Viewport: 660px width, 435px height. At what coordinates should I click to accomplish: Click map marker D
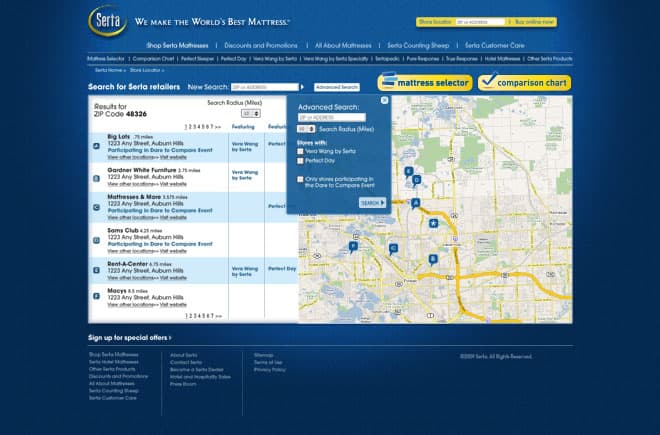point(416,181)
